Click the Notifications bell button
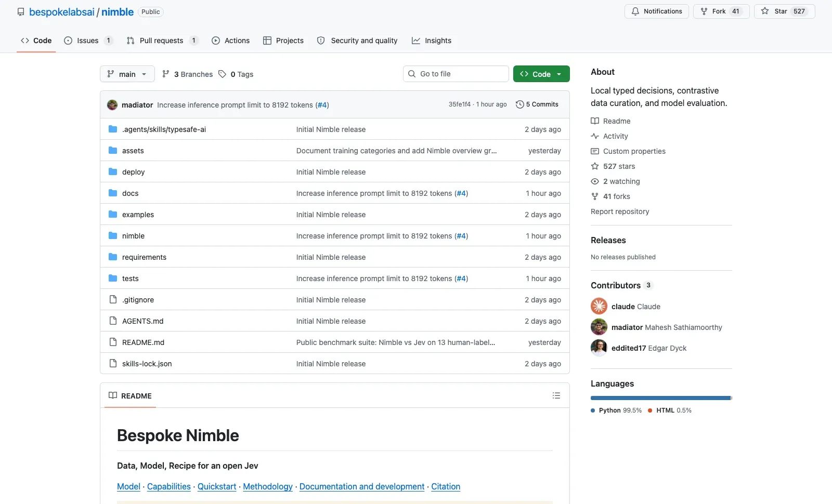Image resolution: width=832 pixels, height=504 pixels. [657, 11]
